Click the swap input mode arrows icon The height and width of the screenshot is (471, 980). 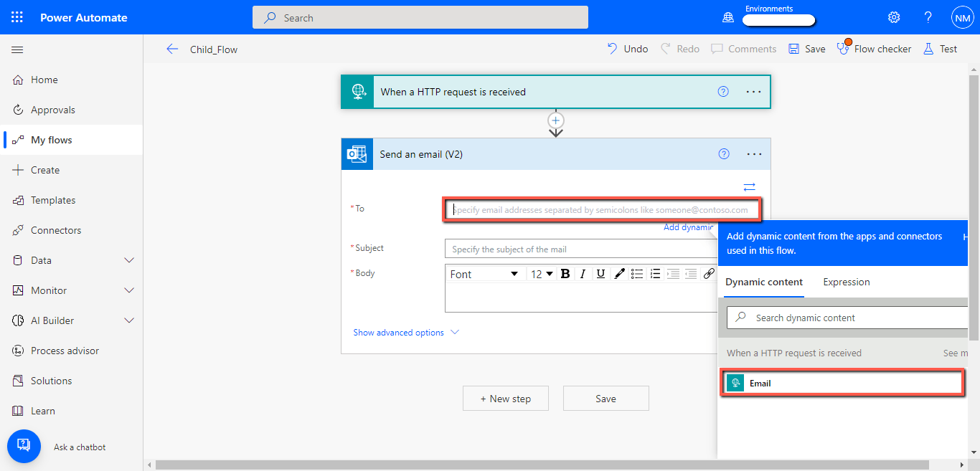point(749,186)
